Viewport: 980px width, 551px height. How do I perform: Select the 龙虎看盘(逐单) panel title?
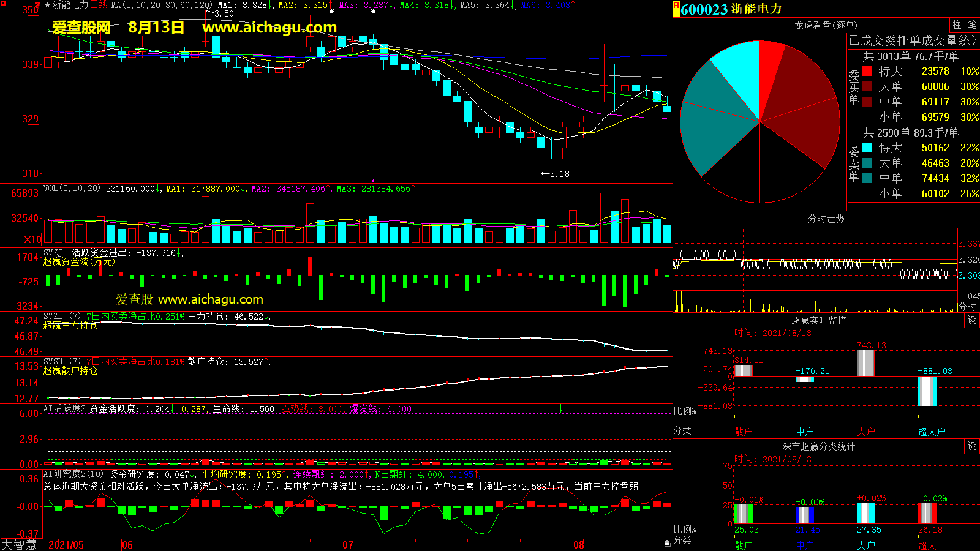point(826,25)
